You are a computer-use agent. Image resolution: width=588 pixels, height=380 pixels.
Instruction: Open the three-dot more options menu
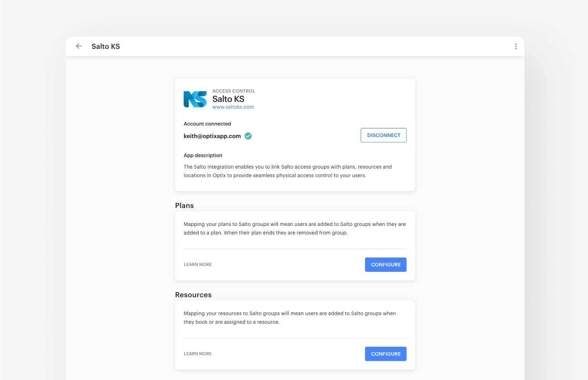point(516,46)
